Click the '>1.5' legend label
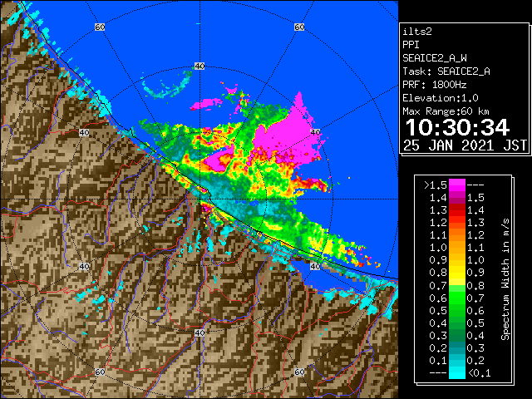Viewport: 532px width, 399px height. coord(435,185)
